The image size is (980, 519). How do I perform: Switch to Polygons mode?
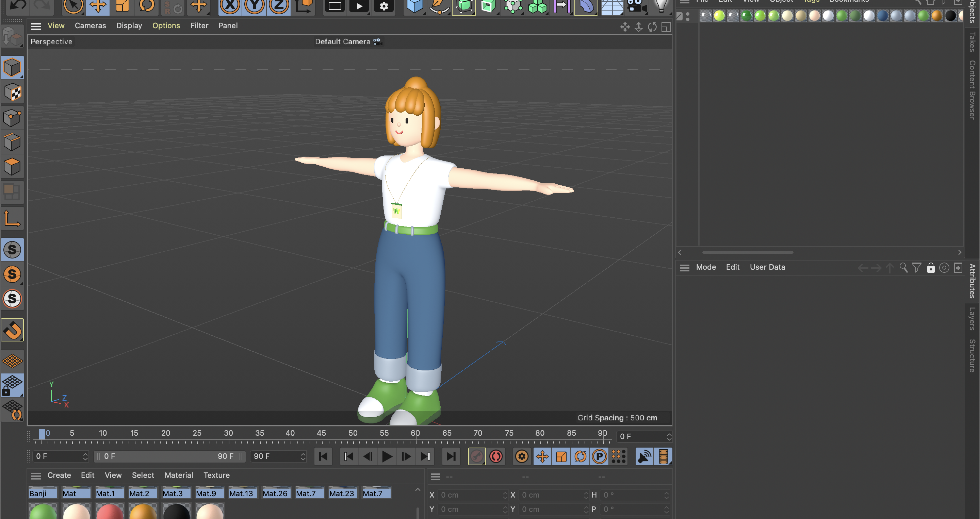12,167
